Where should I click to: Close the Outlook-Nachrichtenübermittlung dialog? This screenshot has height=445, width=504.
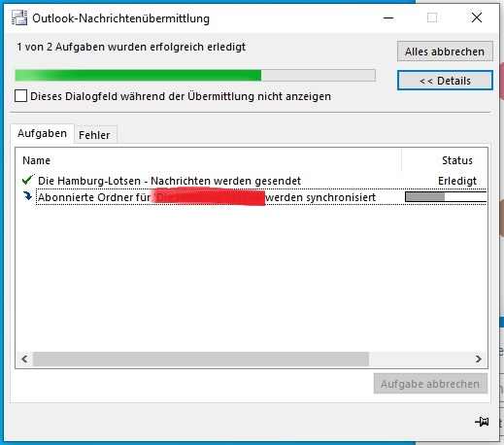click(x=477, y=17)
